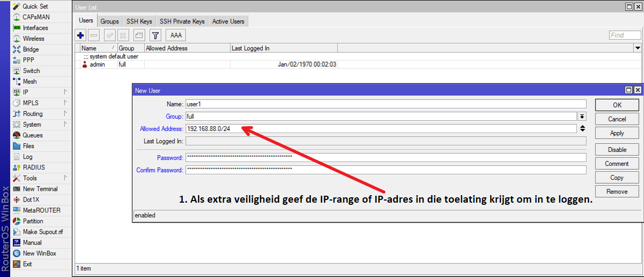Image resolution: width=644 pixels, height=277 pixels.
Task: Click the Password input field
Action: 386,158
